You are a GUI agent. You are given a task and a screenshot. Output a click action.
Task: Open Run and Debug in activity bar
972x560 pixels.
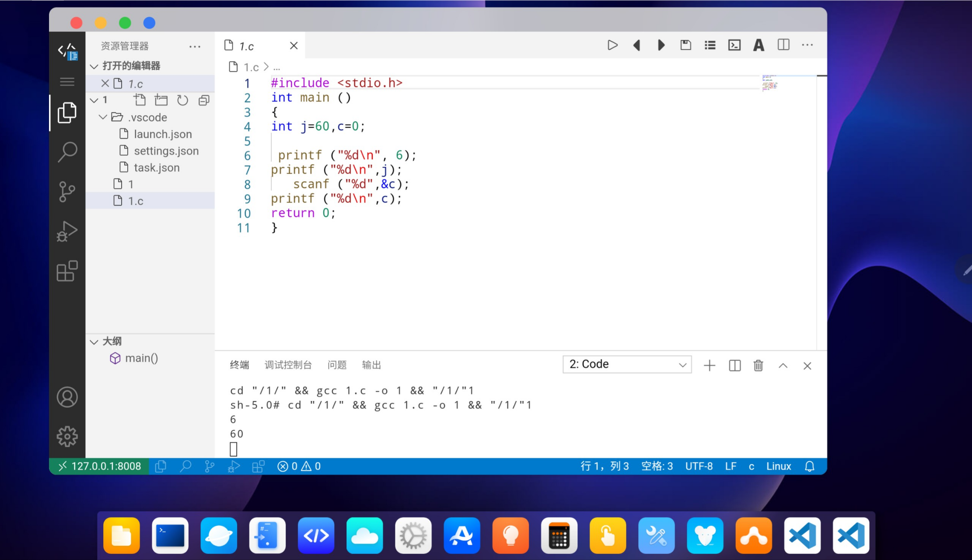(x=67, y=231)
